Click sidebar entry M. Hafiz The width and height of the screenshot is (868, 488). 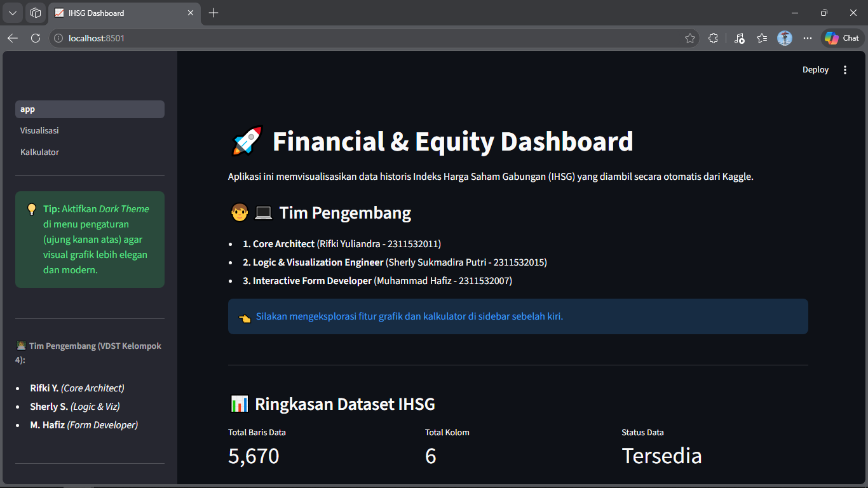coord(84,425)
